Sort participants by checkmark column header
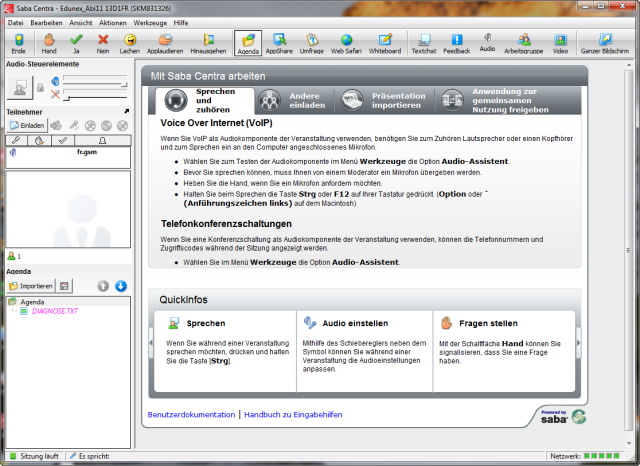 pos(62,140)
